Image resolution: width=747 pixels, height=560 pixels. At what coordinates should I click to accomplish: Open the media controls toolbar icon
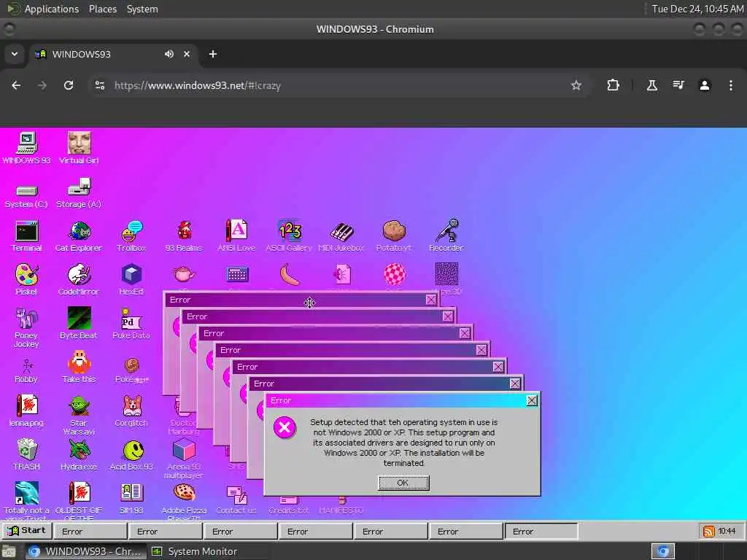coord(678,85)
